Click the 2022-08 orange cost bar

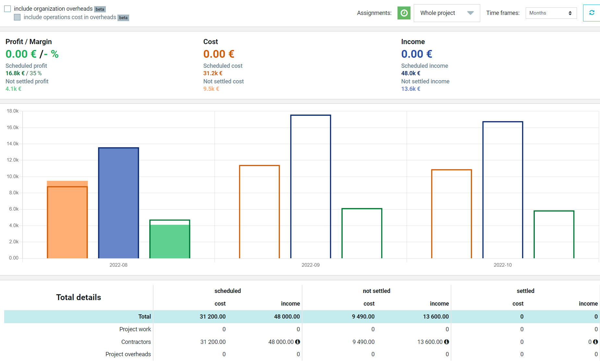(x=67, y=220)
